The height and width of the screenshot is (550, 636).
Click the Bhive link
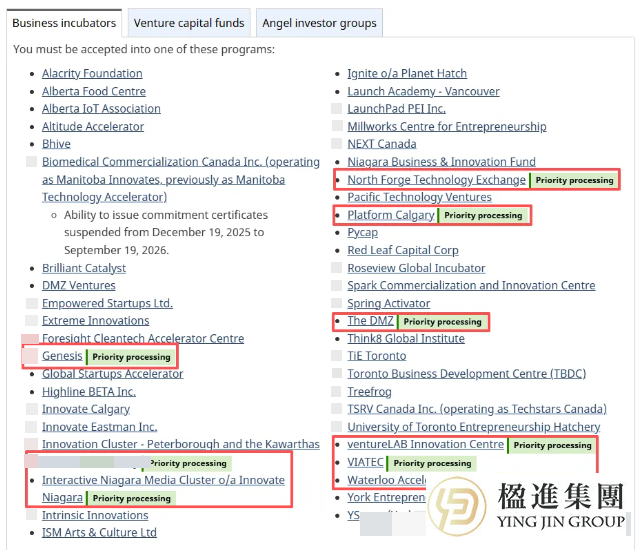click(x=56, y=144)
